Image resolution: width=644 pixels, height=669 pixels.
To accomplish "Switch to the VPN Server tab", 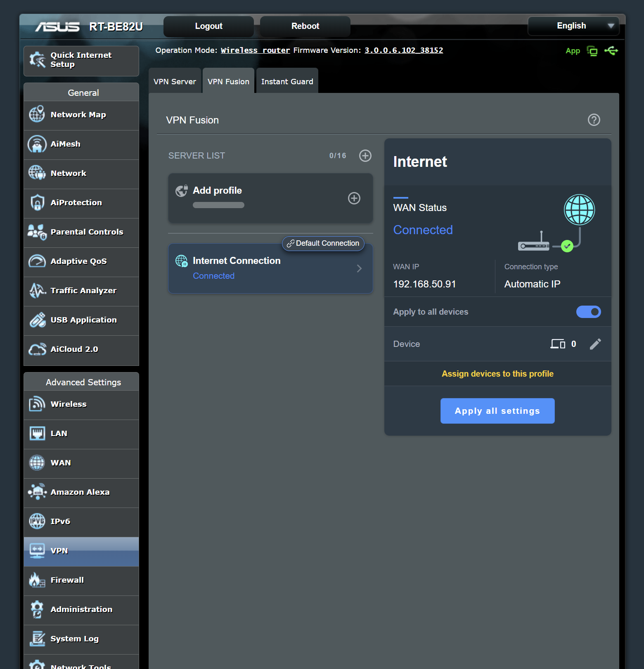I will [175, 81].
